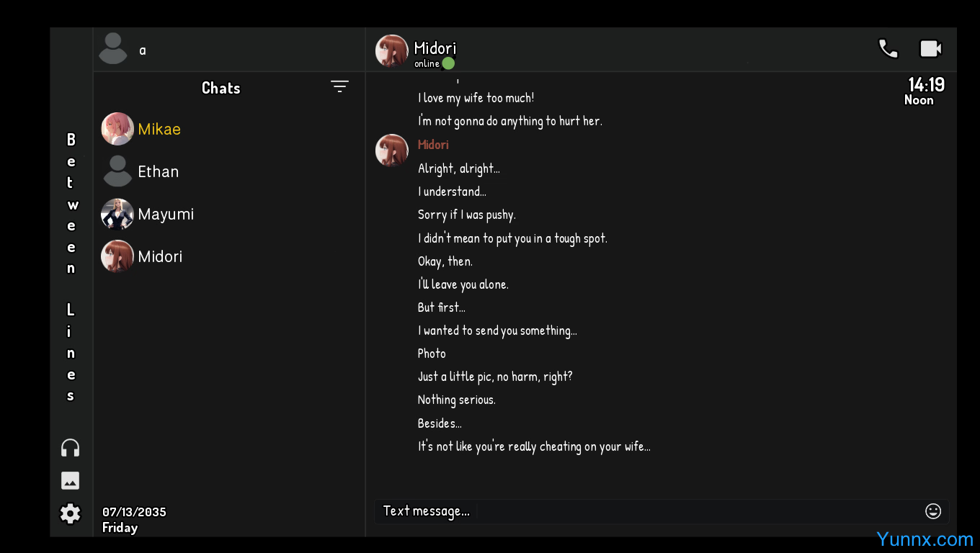980x553 pixels.
Task: Open the headphones audio icon
Action: coord(70,448)
